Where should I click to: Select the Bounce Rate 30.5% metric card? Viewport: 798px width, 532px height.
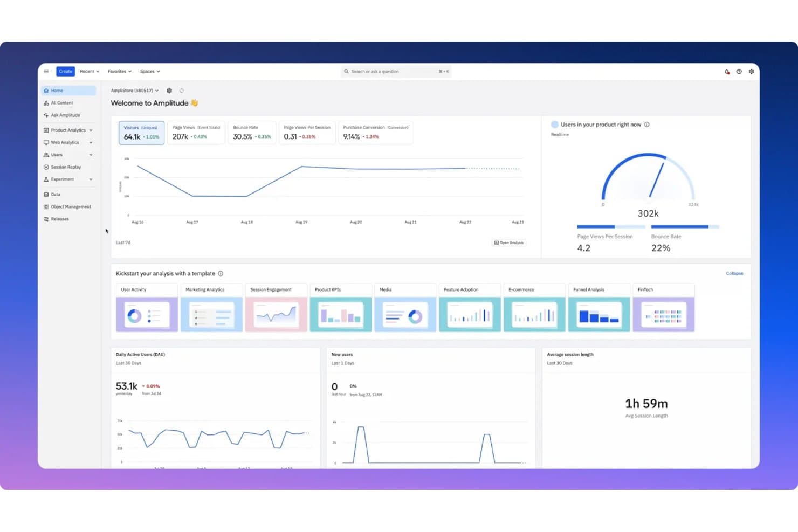pos(252,133)
